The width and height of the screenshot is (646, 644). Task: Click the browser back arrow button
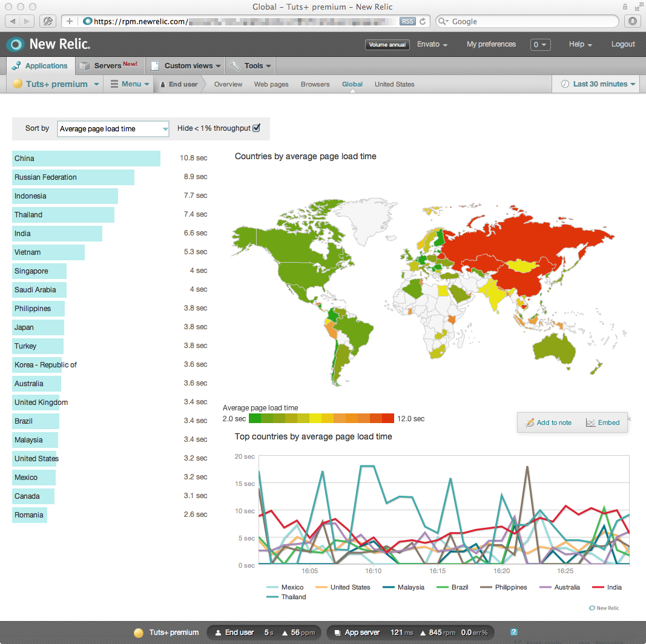(13, 21)
